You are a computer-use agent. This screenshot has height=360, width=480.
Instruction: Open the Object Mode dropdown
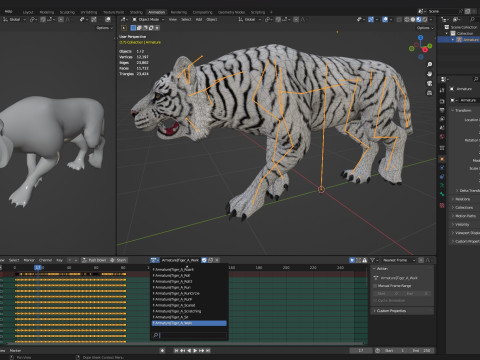coord(147,20)
